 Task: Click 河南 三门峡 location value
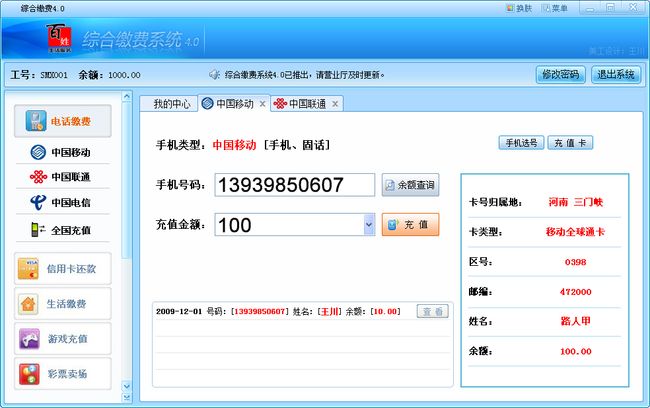(x=575, y=202)
